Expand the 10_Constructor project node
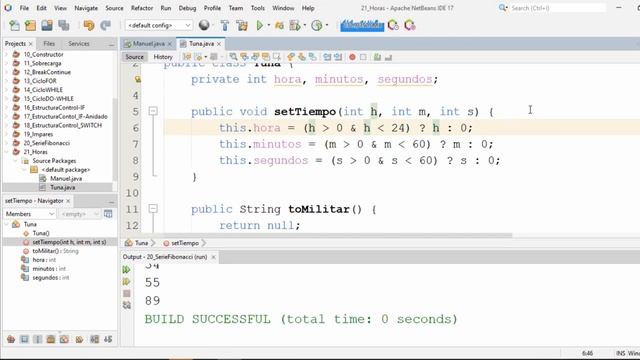The width and height of the screenshot is (640, 360). click(x=7, y=54)
